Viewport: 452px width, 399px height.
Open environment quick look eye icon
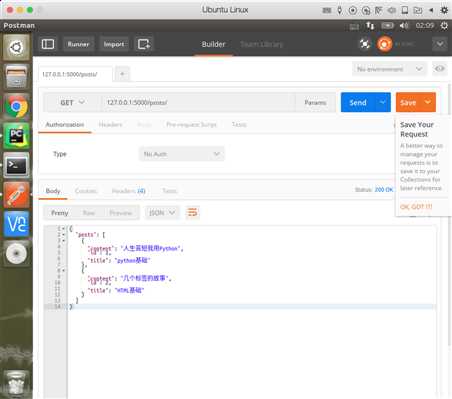pyautogui.click(x=440, y=69)
